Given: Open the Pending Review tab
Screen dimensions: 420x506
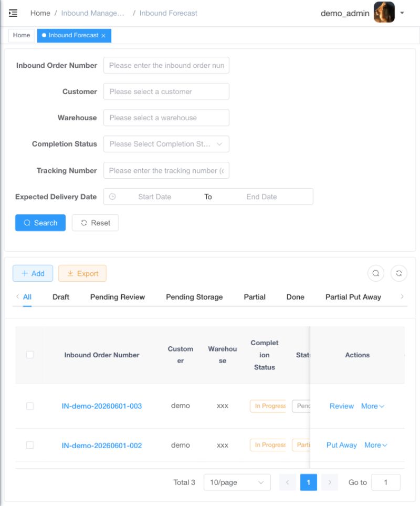Looking at the screenshot, I should tap(117, 297).
